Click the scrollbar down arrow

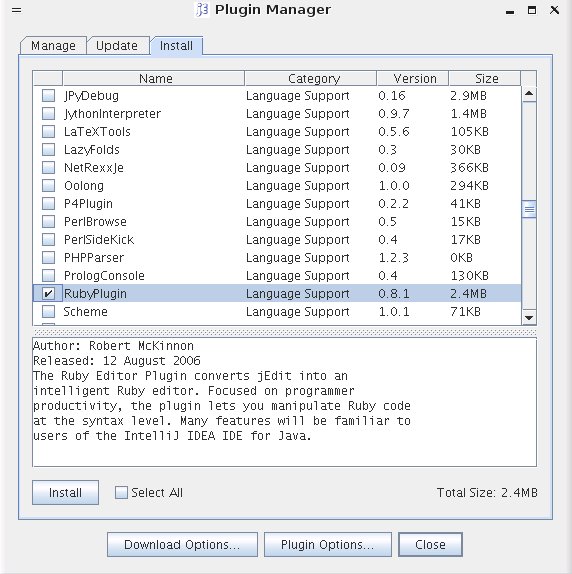[x=529, y=317]
